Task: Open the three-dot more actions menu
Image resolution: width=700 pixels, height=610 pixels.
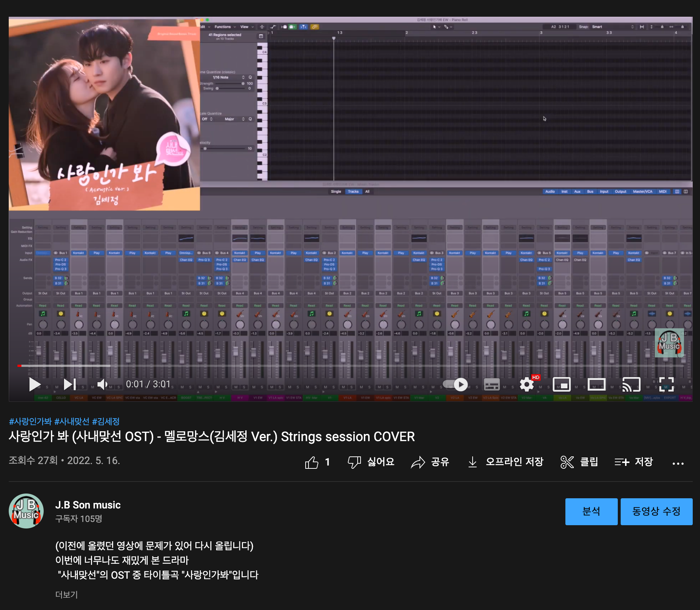Action: 678,463
